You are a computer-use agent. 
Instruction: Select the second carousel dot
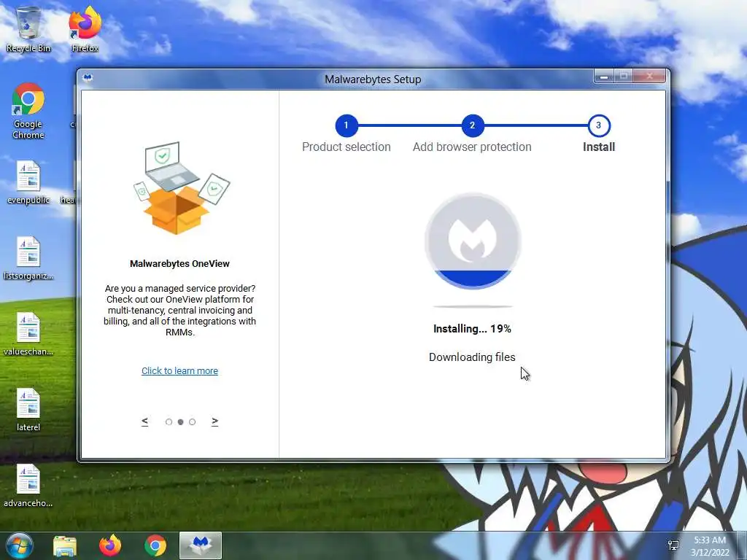(x=181, y=422)
